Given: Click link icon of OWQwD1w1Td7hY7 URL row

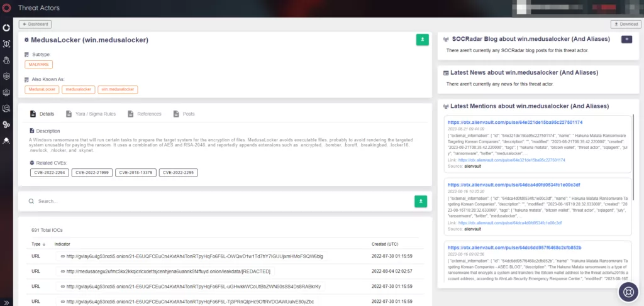Looking at the screenshot, I should click(62, 256).
